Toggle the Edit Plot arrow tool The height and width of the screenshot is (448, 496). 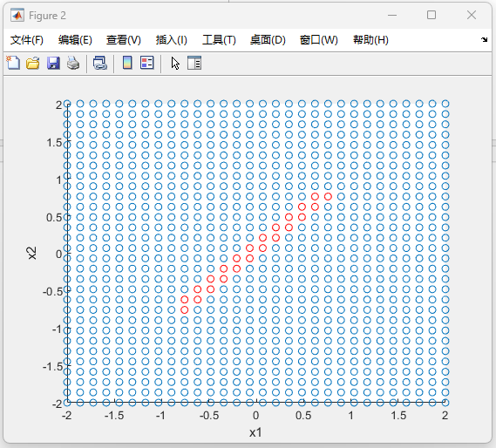coord(175,64)
